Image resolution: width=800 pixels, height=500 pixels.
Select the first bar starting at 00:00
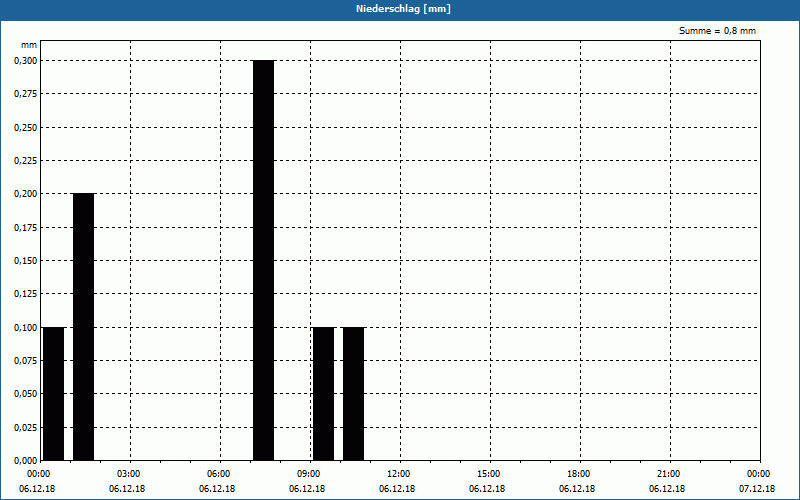coord(54,394)
